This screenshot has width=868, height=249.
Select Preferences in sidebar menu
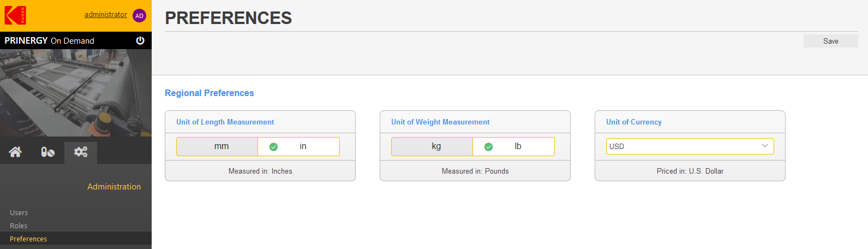coord(28,239)
